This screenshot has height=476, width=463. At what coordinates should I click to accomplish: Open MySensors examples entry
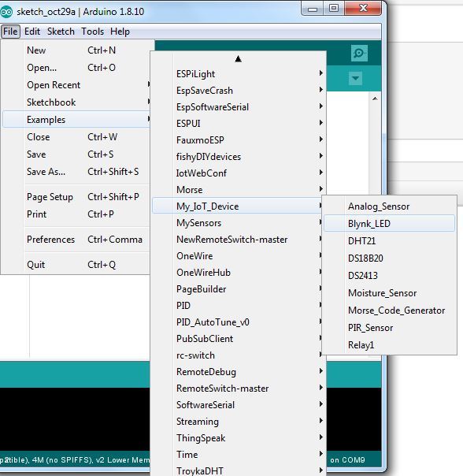coord(238,223)
